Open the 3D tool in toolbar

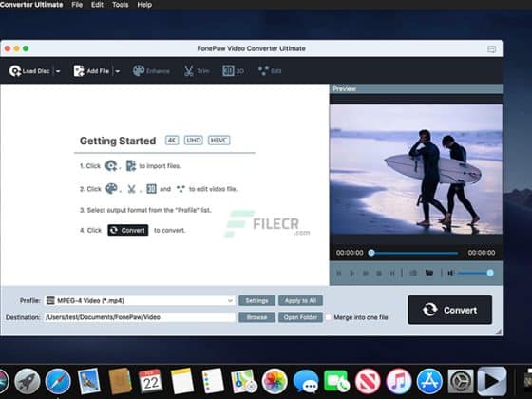click(x=233, y=71)
